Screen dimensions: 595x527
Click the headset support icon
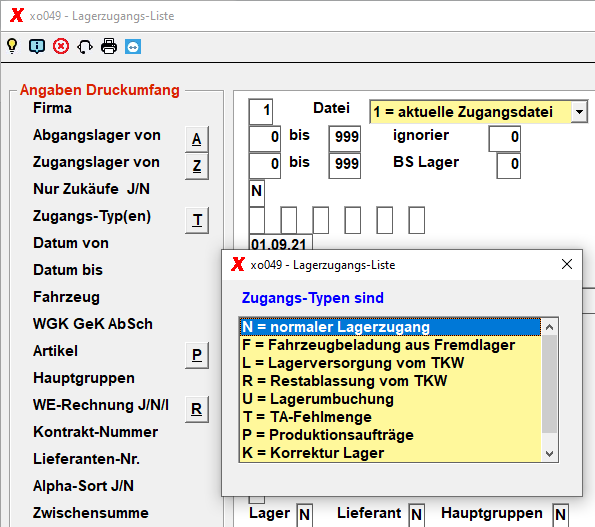[x=85, y=47]
